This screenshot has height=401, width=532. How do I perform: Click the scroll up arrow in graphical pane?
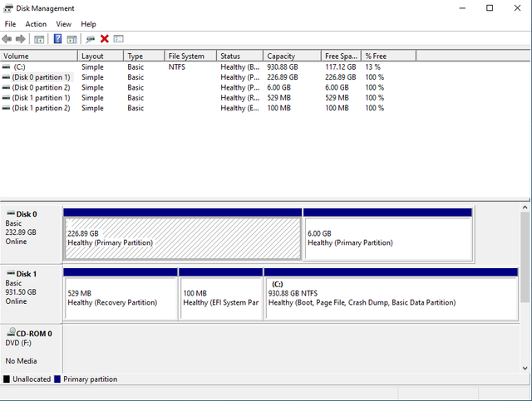click(x=525, y=207)
